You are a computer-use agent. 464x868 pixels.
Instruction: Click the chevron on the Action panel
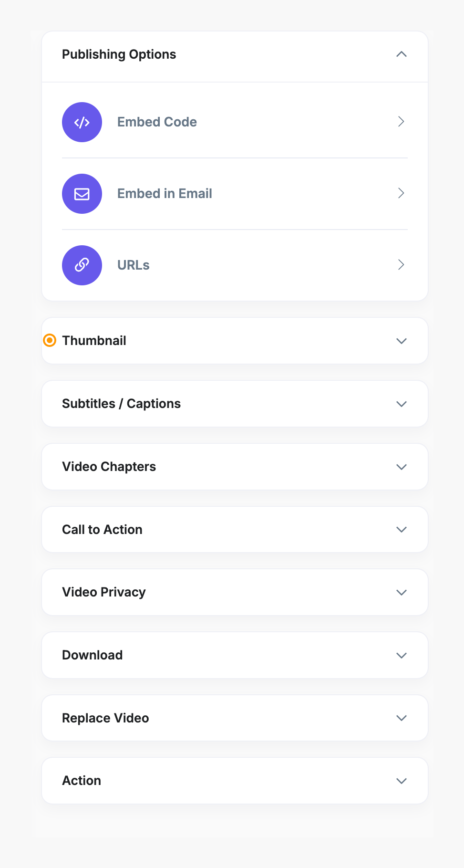[x=401, y=781]
